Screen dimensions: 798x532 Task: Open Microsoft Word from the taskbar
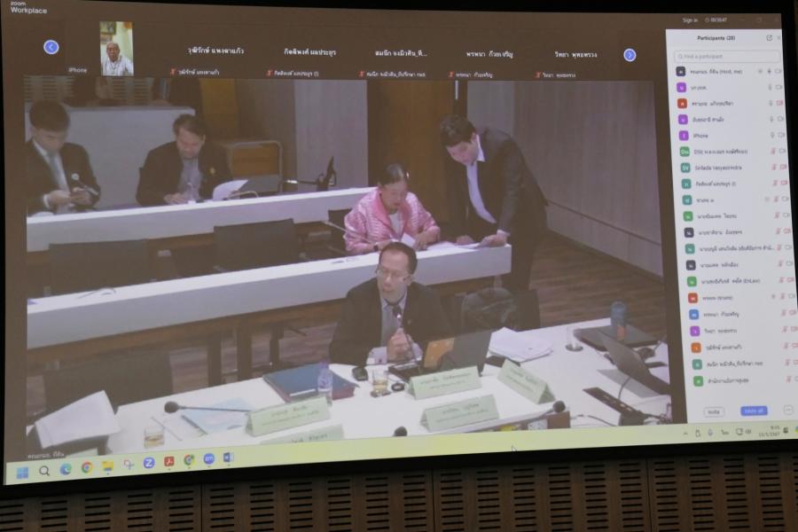[x=228, y=458]
